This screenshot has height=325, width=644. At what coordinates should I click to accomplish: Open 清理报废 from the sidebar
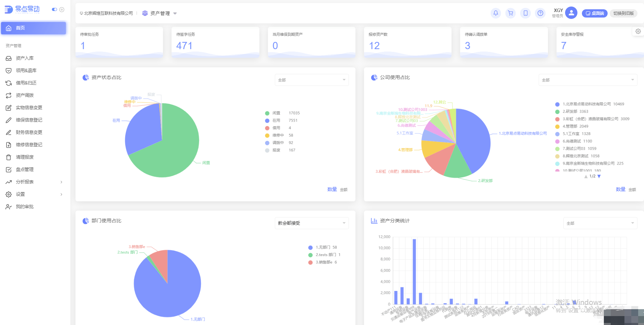coord(25,157)
